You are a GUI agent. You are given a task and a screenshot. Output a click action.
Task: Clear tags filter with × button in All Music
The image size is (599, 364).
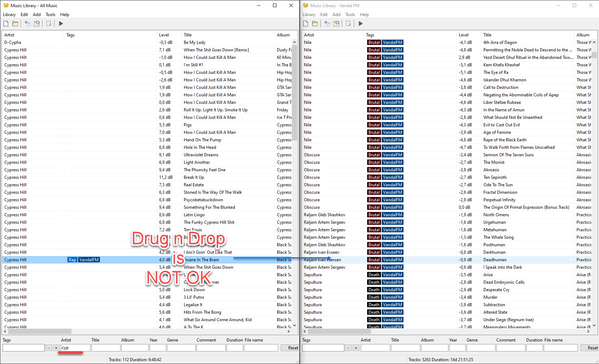tap(56, 348)
